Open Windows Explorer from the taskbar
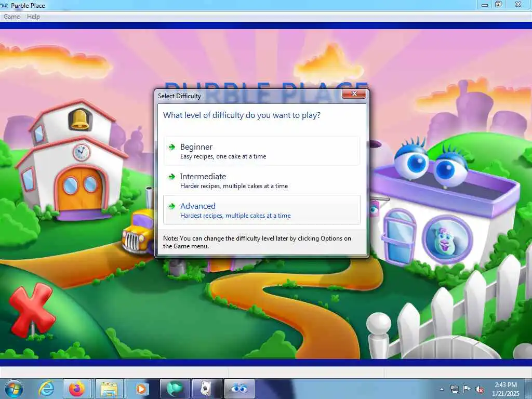Viewport: 532px width, 399px height. pos(109,389)
